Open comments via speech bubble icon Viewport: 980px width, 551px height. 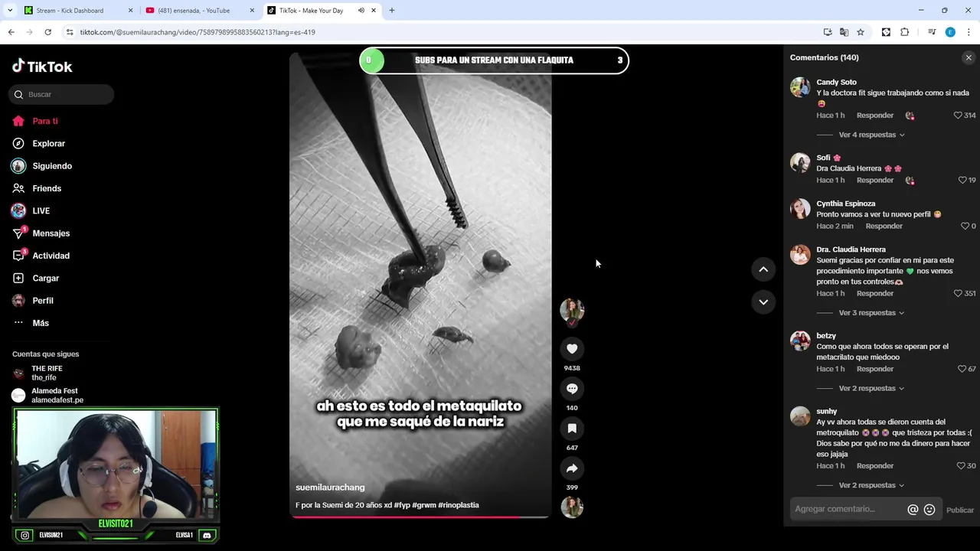[572, 389]
